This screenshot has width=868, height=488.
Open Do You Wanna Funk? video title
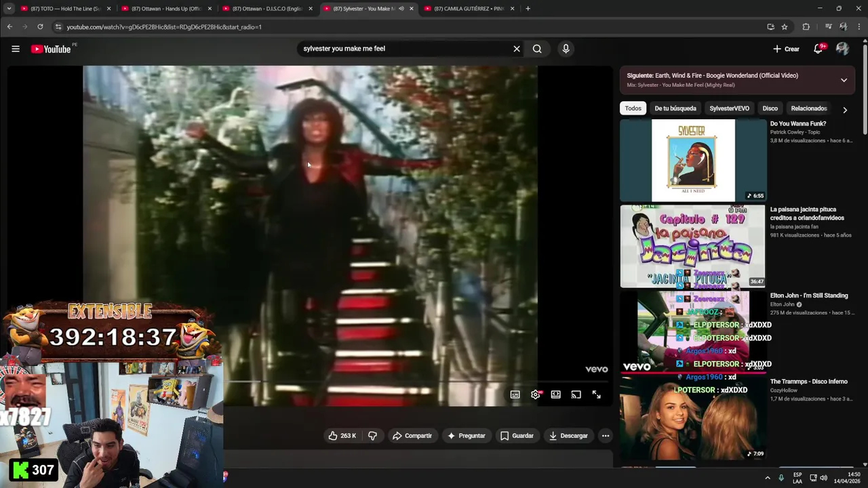798,124
